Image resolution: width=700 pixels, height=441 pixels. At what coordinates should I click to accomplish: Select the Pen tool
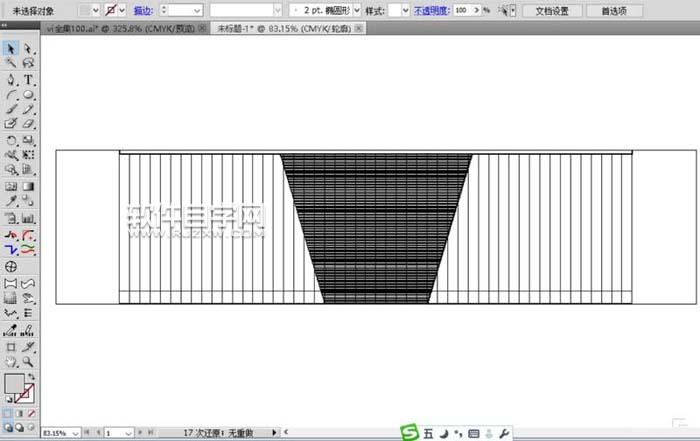click(10, 78)
